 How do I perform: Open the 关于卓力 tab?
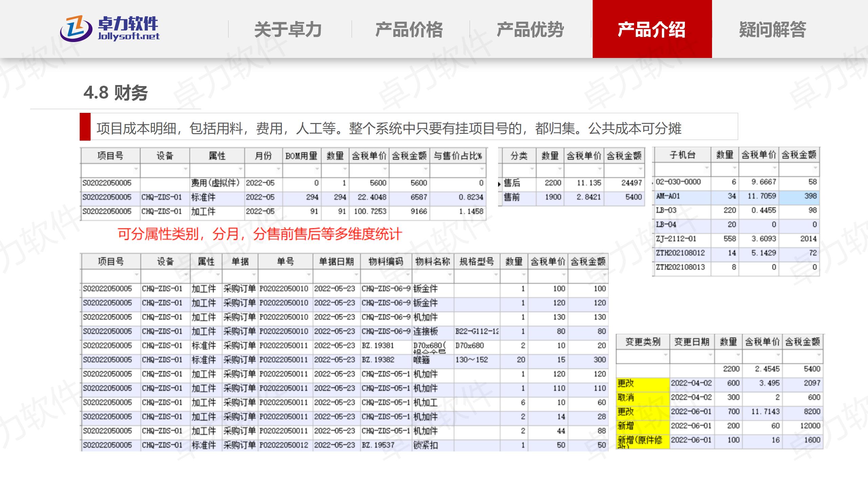(288, 29)
